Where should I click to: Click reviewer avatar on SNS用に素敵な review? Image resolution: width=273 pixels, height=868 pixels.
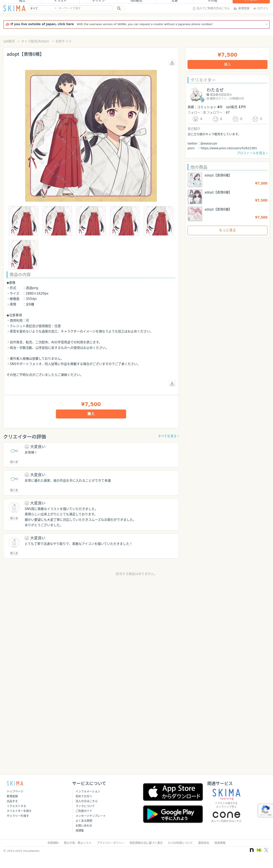pos(14,507)
